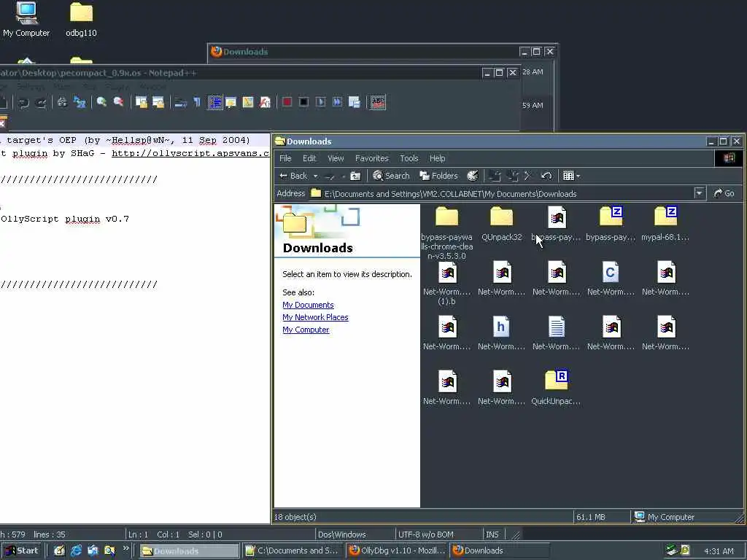Screen dimensions: 747x560
Task: Click the Copy To icon in explorer toolbar
Action: coord(513,176)
